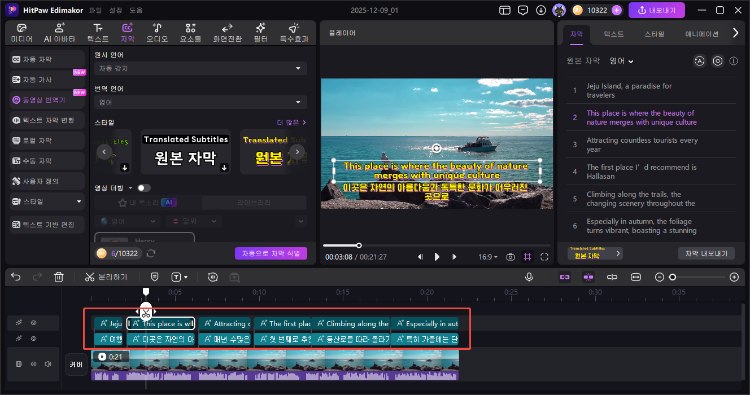Toggle the grid overlay (#) in player
The width and height of the screenshot is (750, 395).
527,257
